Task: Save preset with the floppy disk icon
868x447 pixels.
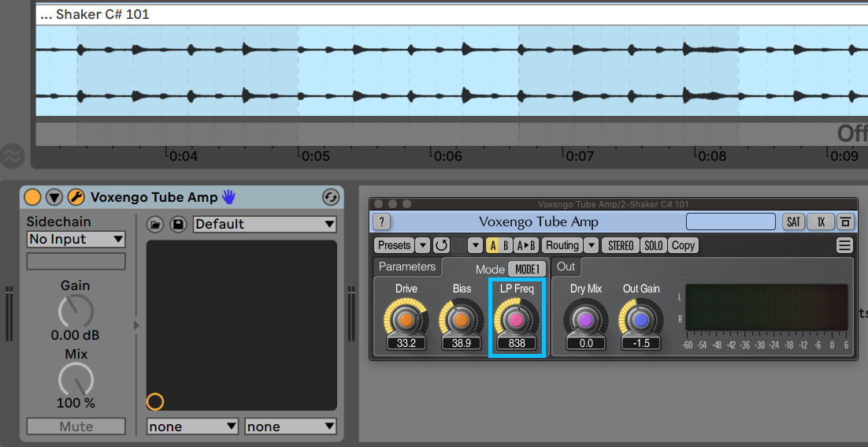Action: tap(178, 225)
